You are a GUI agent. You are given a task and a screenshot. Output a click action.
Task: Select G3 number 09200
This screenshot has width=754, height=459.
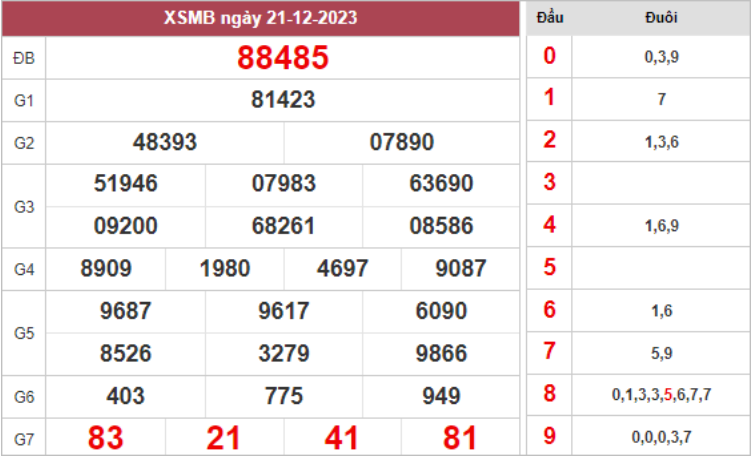click(x=126, y=226)
